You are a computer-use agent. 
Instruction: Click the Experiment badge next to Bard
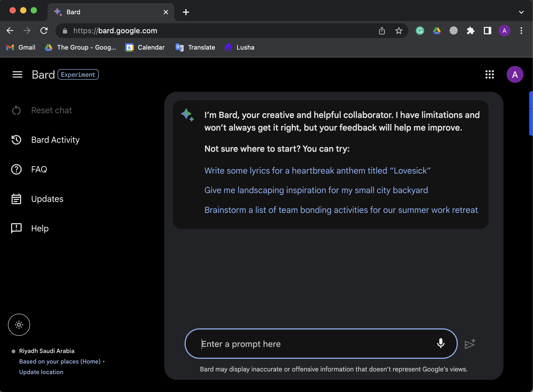[78, 75]
